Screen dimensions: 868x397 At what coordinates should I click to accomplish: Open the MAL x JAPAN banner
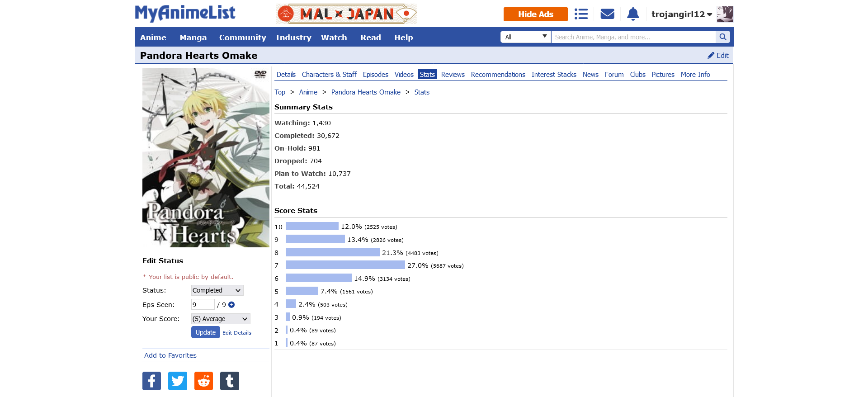[x=346, y=14]
